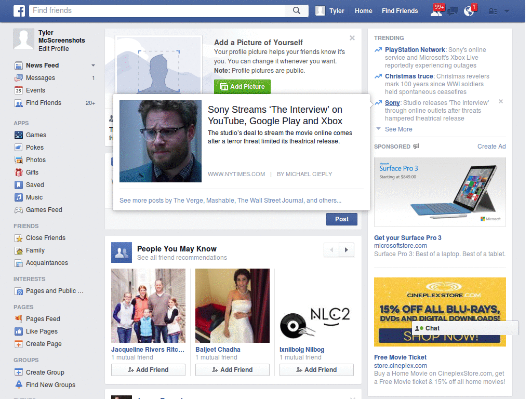Click the Saved bookmark icon
Screen dimensions: 532x399
19,185
